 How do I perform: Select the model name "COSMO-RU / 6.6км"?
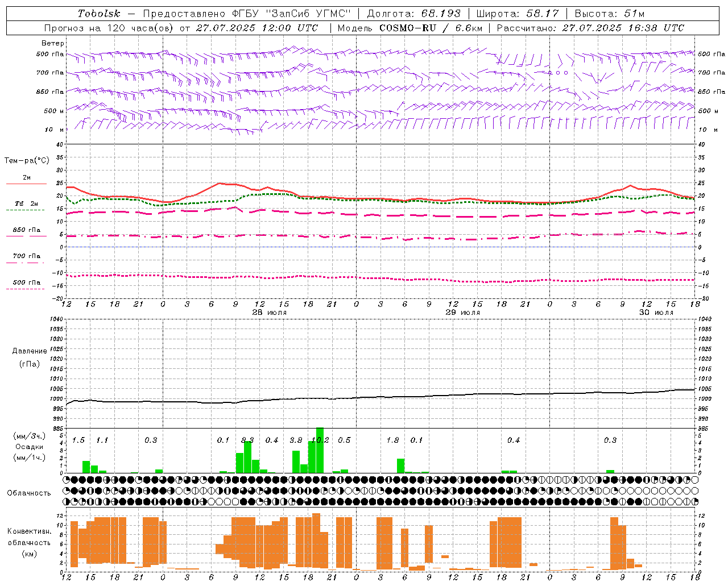pyautogui.click(x=431, y=28)
